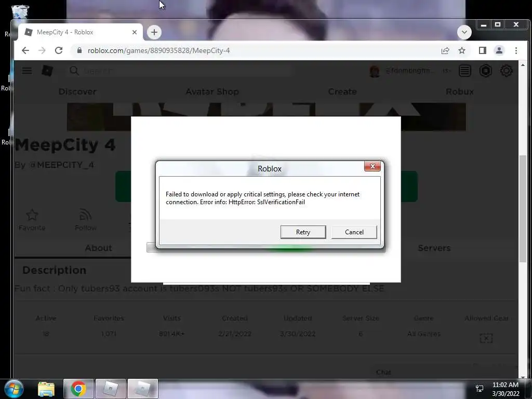This screenshot has width=532, height=399.
Task: Click the Chrome taskbar icon
Action: [78, 389]
